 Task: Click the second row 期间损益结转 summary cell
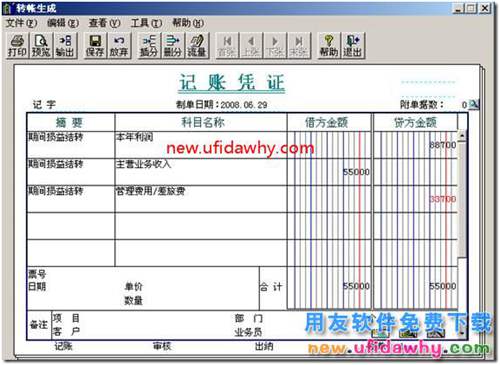click(71, 172)
